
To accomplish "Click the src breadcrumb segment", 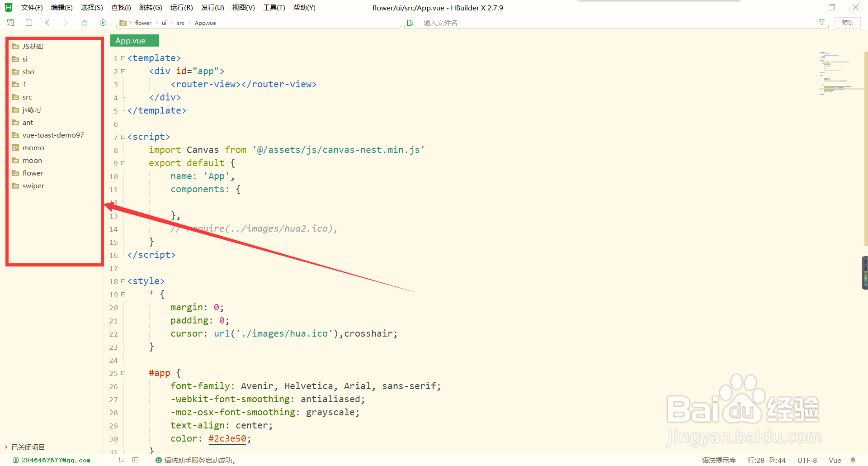I will point(180,23).
